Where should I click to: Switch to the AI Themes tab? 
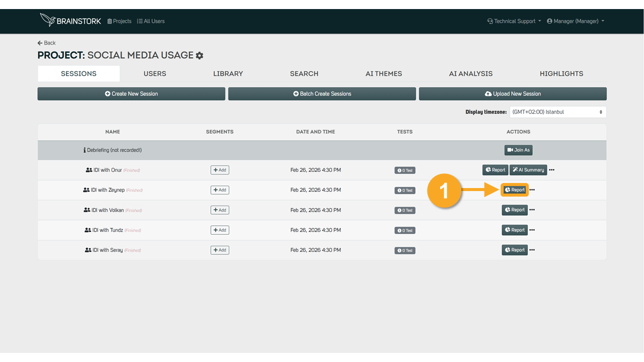384,73
